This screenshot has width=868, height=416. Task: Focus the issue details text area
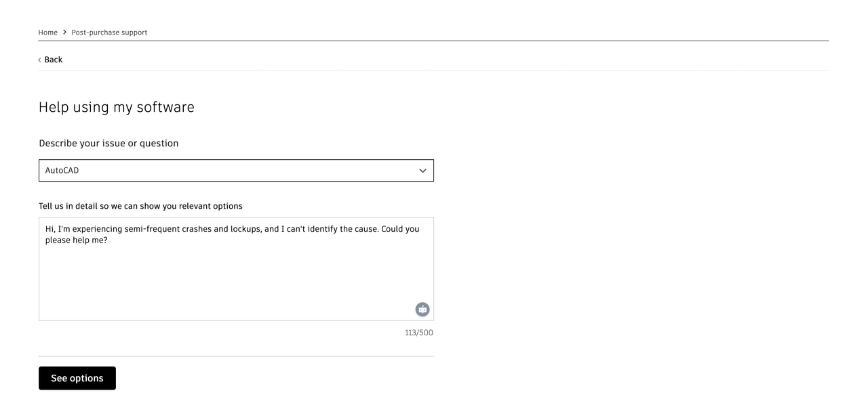pyautogui.click(x=236, y=269)
